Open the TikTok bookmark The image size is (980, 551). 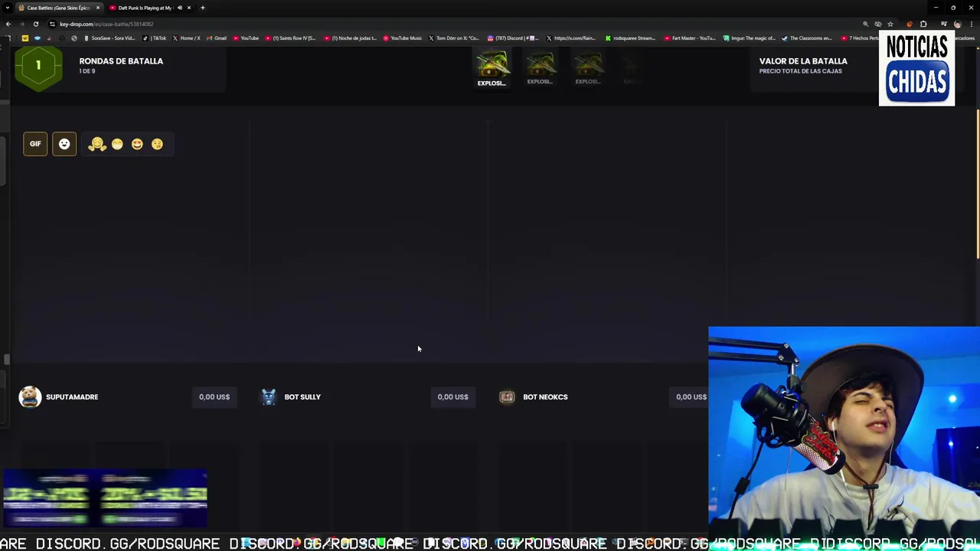(x=155, y=38)
